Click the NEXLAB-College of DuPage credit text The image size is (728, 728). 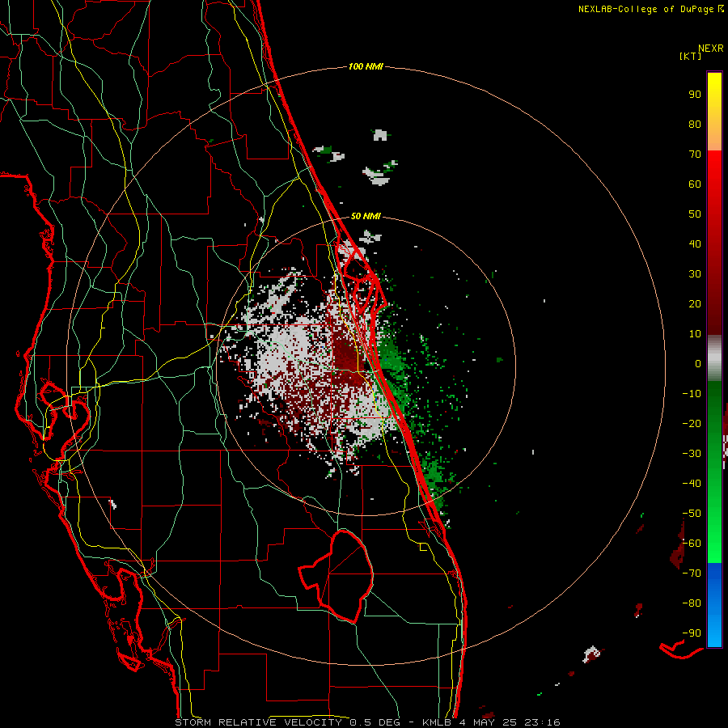645,9
